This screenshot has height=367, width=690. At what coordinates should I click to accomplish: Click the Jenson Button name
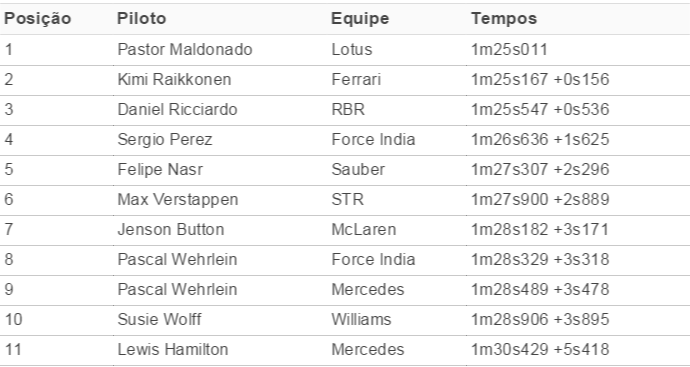171,229
